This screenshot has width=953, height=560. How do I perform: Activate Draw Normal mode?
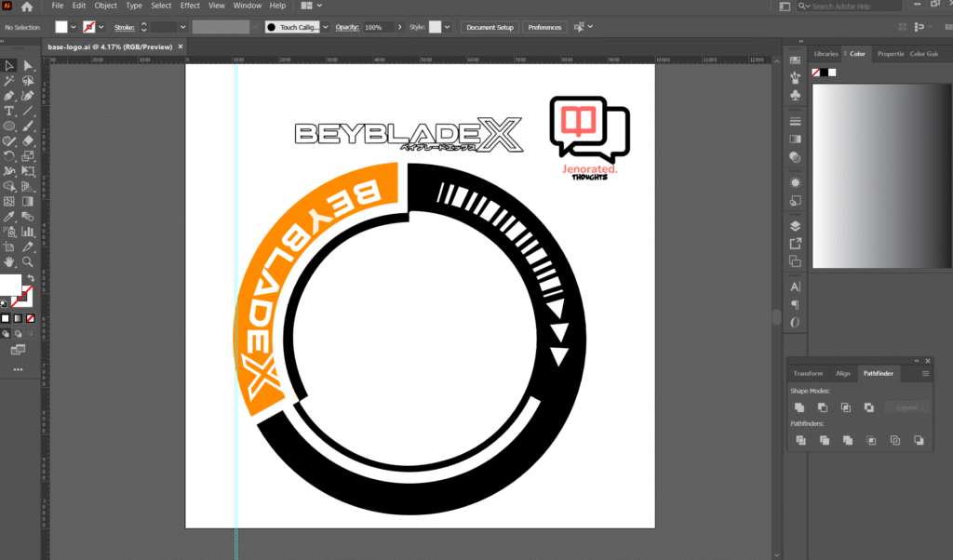point(6,333)
